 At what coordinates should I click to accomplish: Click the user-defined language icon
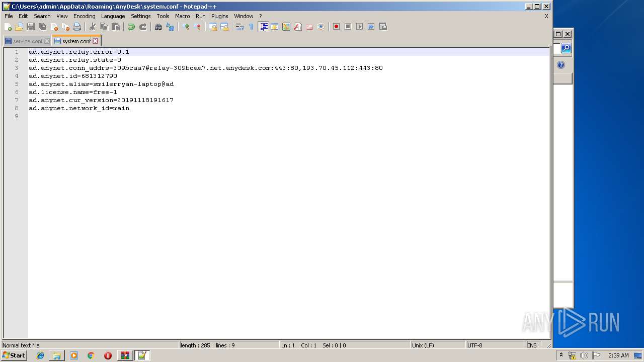tap(275, 27)
